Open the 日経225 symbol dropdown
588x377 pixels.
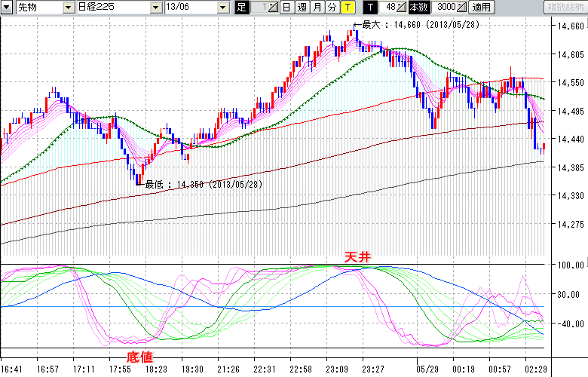click(156, 8)
